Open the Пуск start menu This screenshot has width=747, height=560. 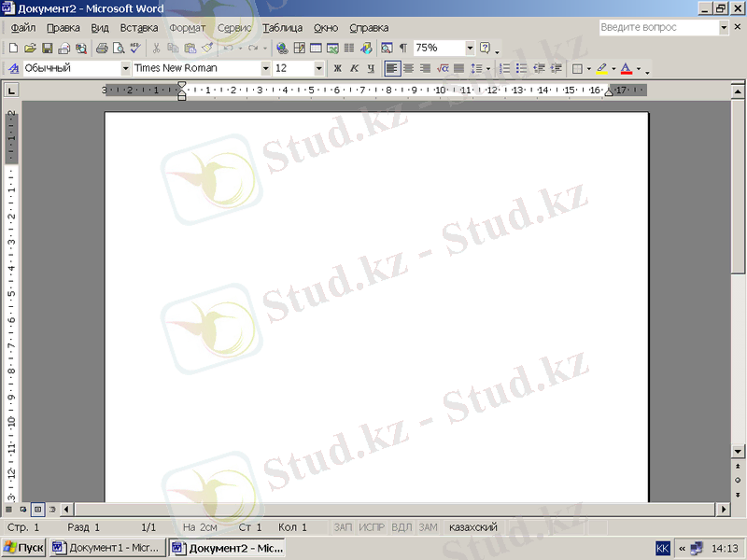click(x=24, y=548)
